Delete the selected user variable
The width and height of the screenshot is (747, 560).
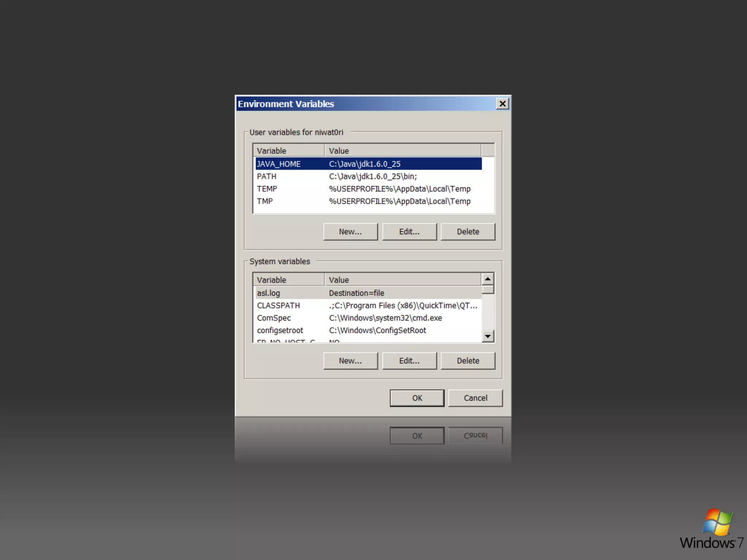click(x=468, y=232)
